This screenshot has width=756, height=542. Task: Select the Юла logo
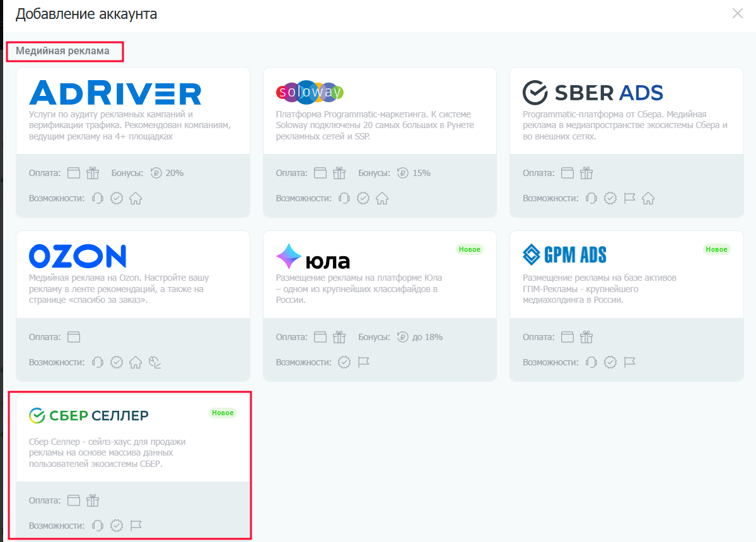click(313, 257)
